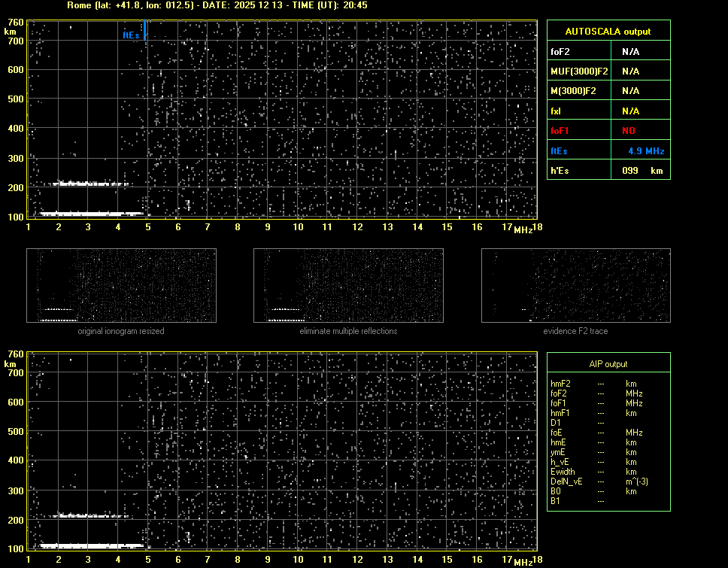
Task: Click the blue ftEs marker label in top ionogram
Action: coord(131,35)
